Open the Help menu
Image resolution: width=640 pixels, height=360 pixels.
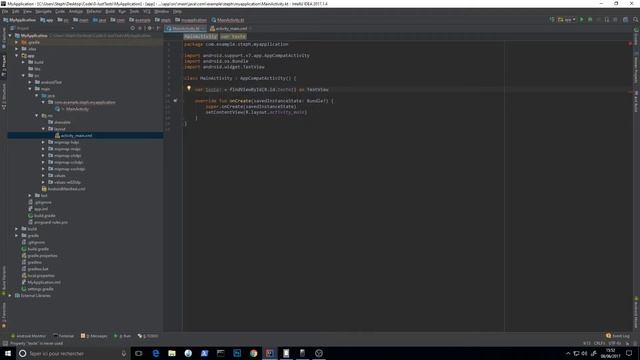tap(177, 11)
